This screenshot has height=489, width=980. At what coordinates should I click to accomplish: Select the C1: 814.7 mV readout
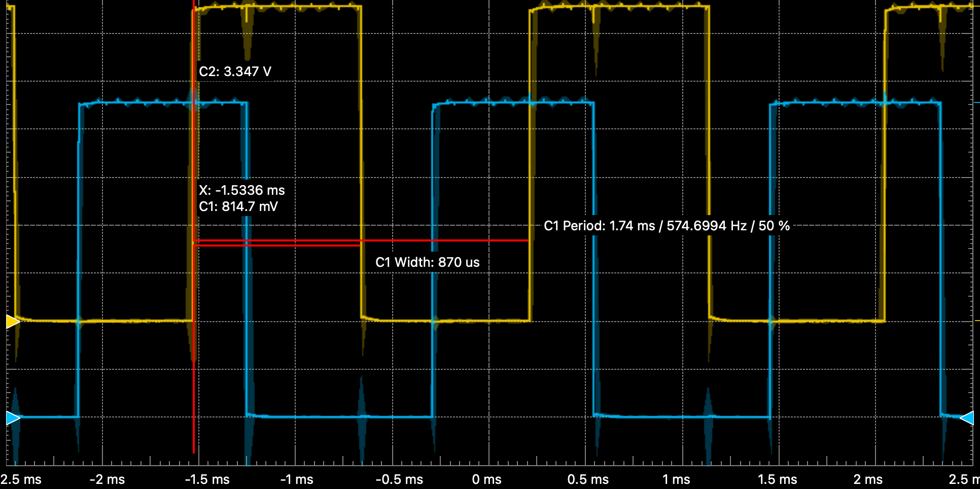[x=238, y=206]
